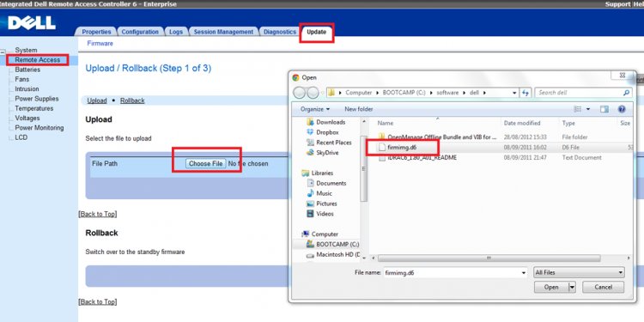Open Fans in the left tree
The image size is (644, 322).
click(21, 79)
